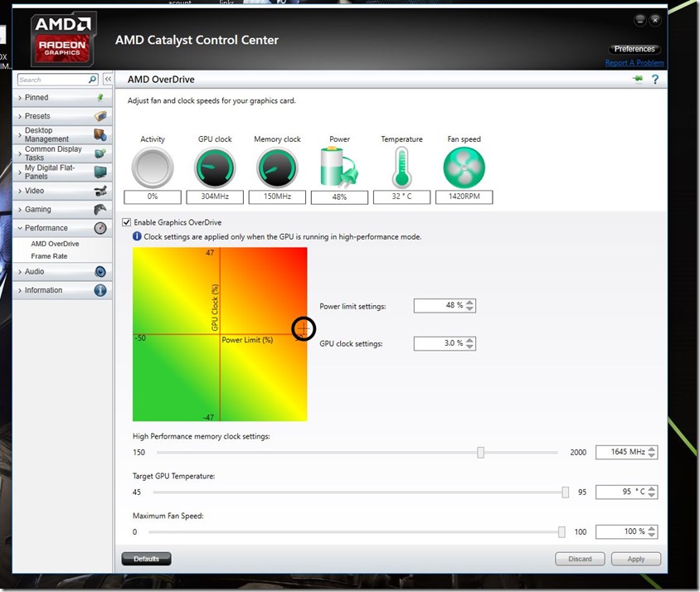The image size is (700, 592).
Task: Click the Power limit settings value field
Action: pos(439,305)
